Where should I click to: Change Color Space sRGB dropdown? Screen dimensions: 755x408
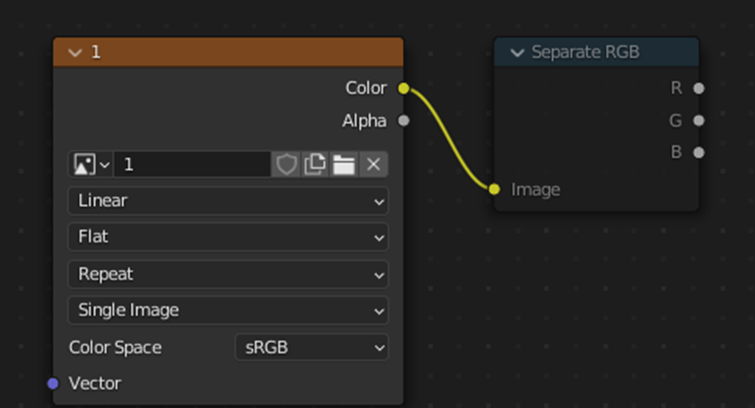(312, 347)
